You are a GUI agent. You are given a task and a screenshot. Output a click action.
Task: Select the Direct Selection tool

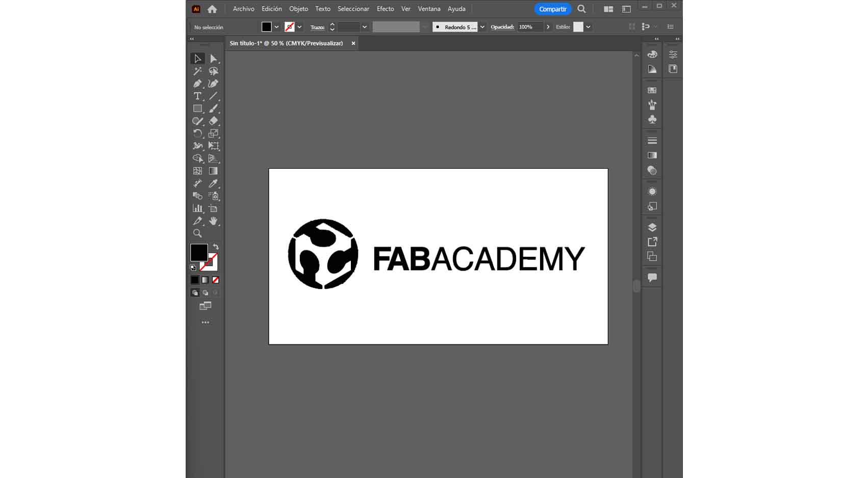pyautogui.click(x=213, y=59)
